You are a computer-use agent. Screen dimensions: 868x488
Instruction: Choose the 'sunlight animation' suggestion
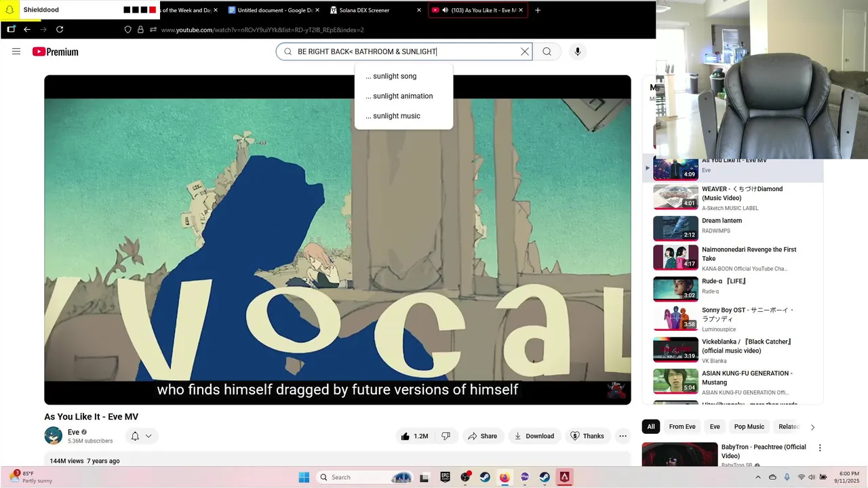403,96
